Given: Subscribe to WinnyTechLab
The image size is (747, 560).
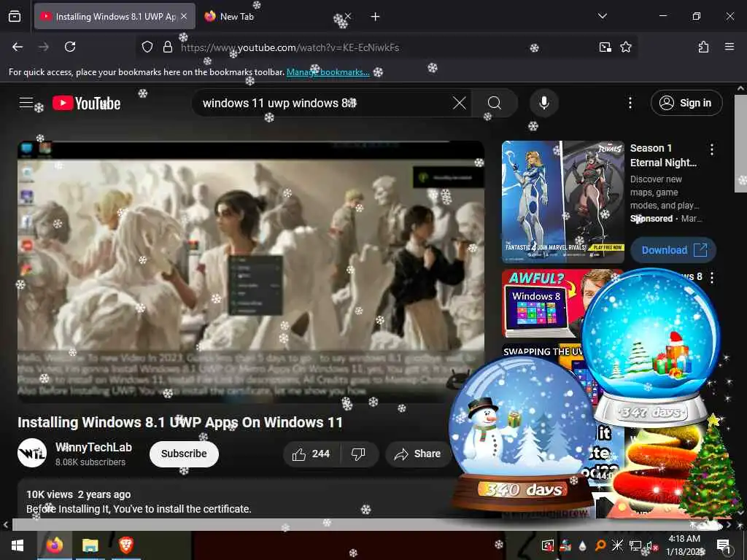Looking at the screenshot, I should [x=184, y=454].
